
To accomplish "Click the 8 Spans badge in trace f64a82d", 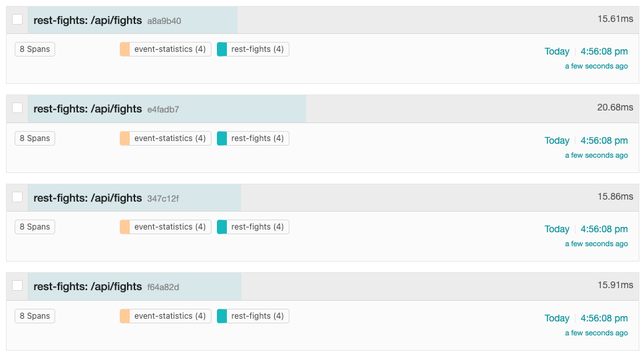I will click(x=35, y=316).
